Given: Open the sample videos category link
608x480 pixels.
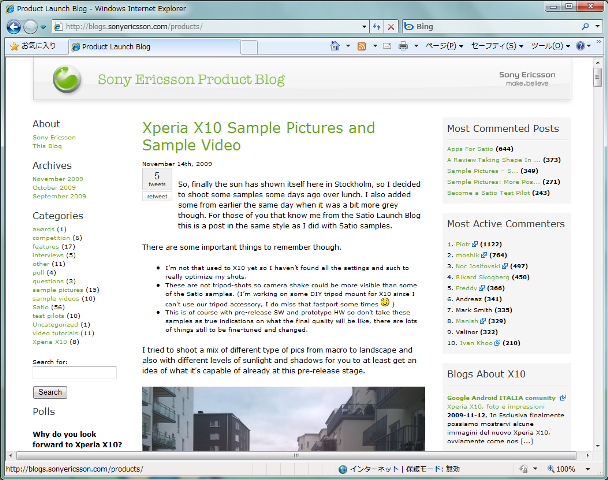Looking at the screenshot, I should [56, 299].
